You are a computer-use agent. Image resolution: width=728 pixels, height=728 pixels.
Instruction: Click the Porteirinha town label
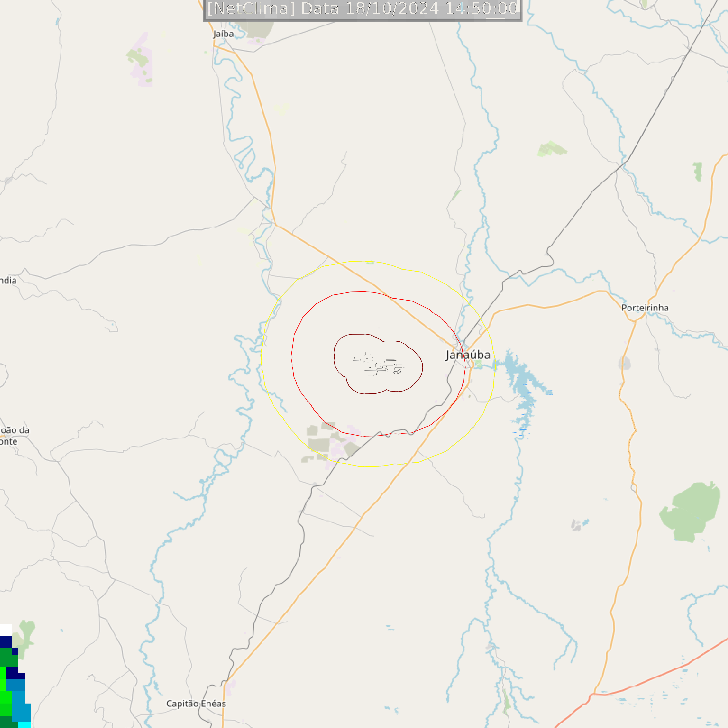[x=645, y=308]
